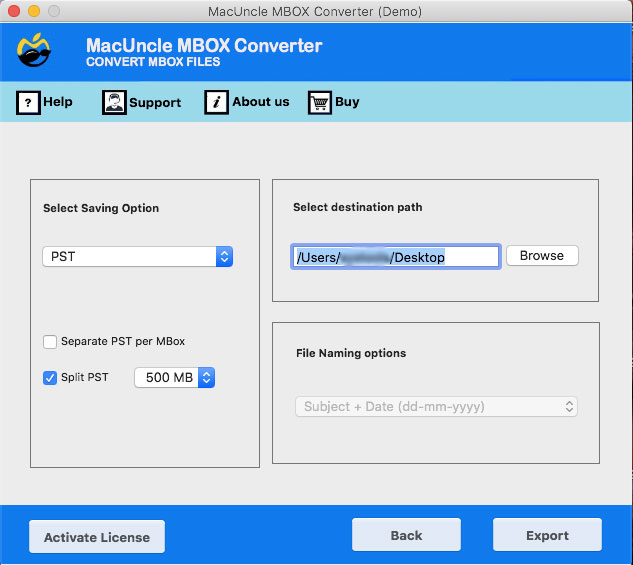Click the Activate License button
The height and width of the screenshot is (565, 633).
click(97, 537)
